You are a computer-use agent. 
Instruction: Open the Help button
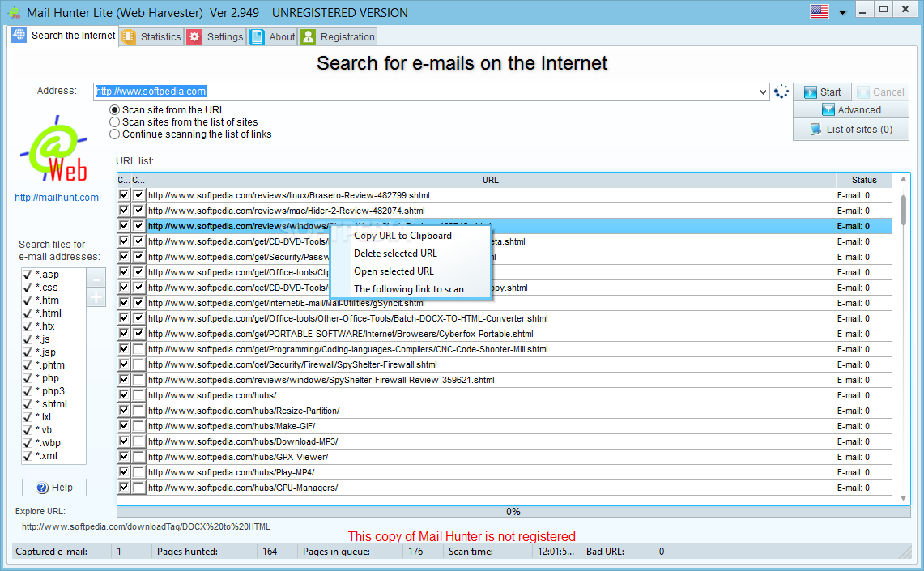tap(54, 488)
